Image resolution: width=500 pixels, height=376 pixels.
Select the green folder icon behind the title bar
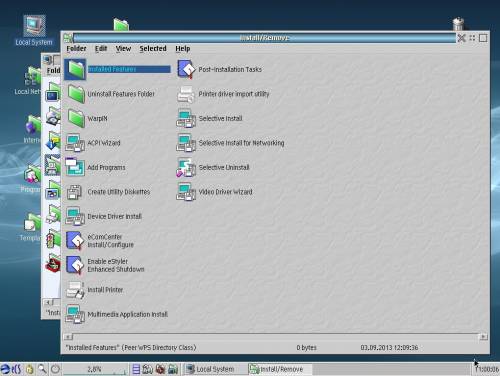pyautogui.click(x=121, y=24)
